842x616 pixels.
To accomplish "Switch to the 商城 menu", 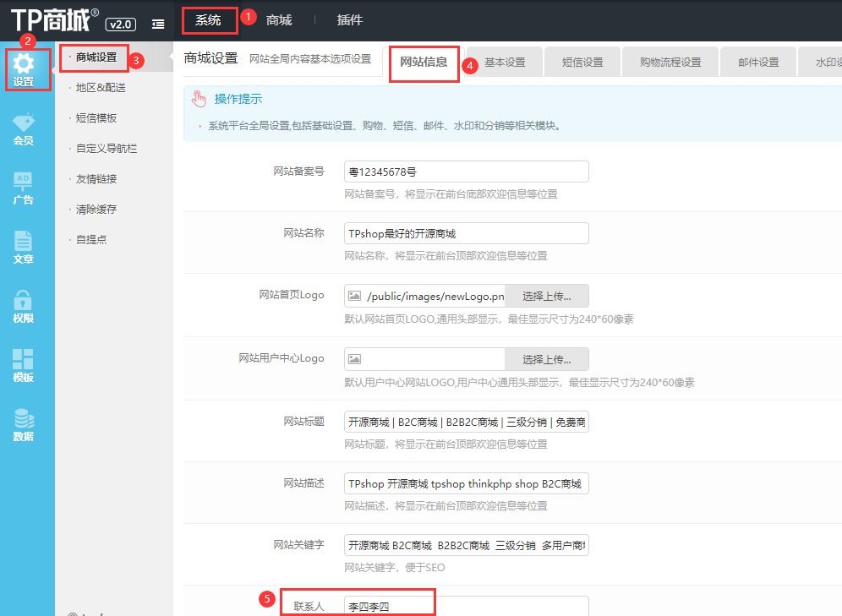I will [279, 19].
